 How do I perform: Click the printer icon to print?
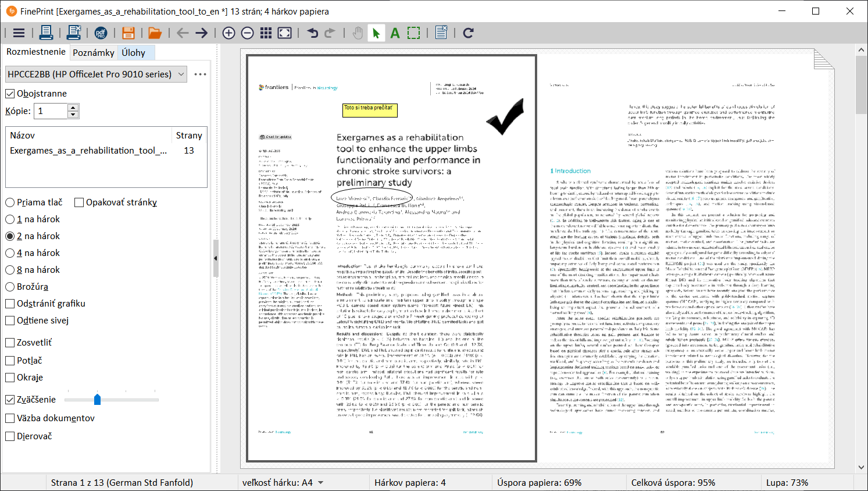pyautogui.click(x=46, y=33)
